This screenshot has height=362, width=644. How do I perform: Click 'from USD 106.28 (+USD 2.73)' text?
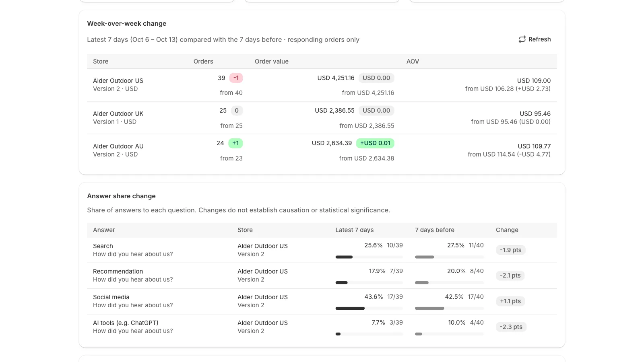[508, 89]
